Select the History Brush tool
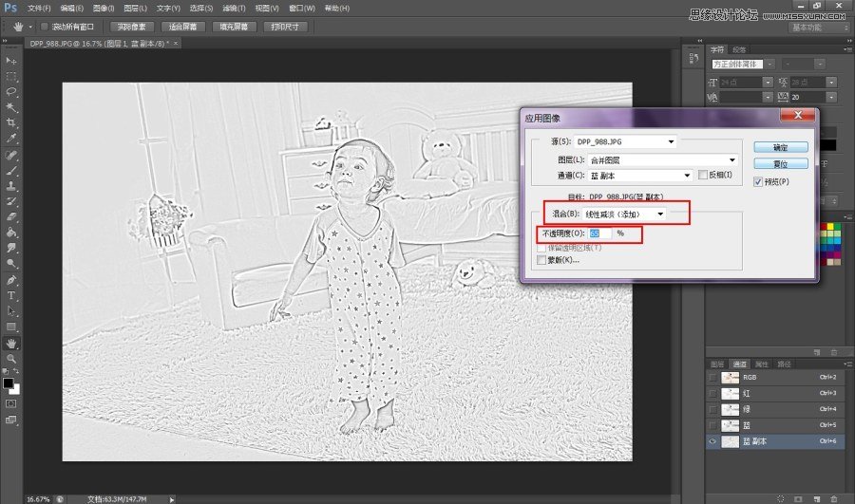The image size is (855, 504). click(10, 201)
